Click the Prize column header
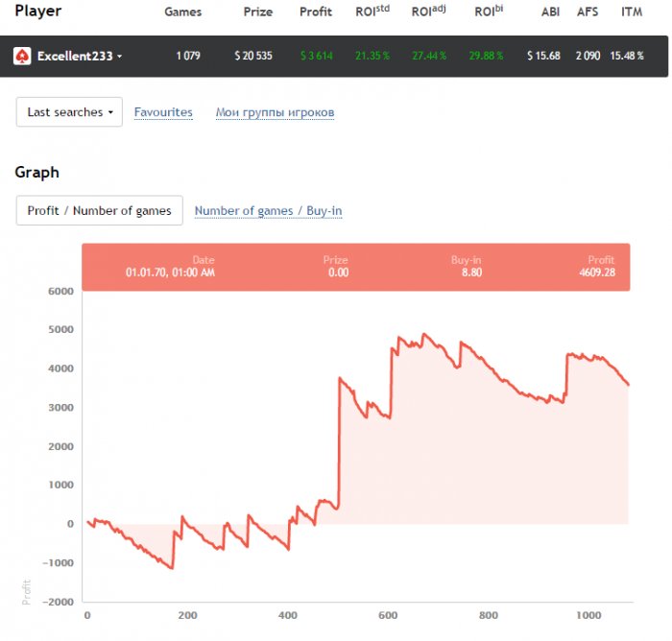 257,12
